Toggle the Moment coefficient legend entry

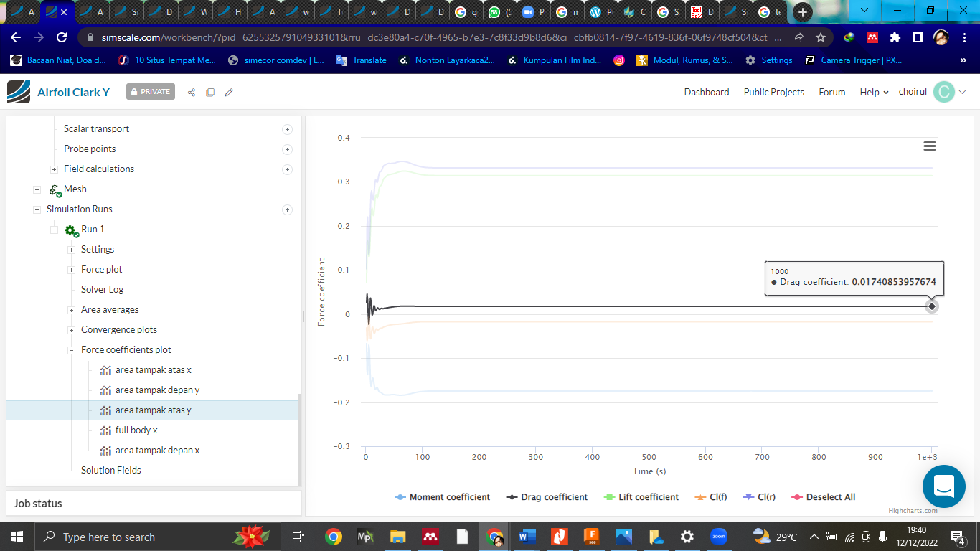click(x=441, y=496)
